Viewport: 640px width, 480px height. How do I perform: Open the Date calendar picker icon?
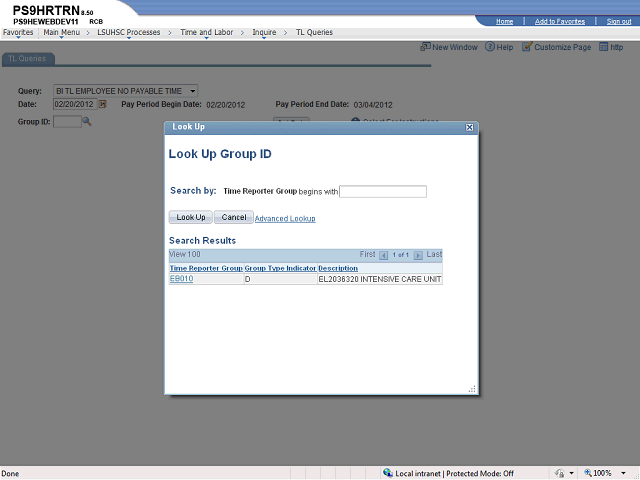102,104
